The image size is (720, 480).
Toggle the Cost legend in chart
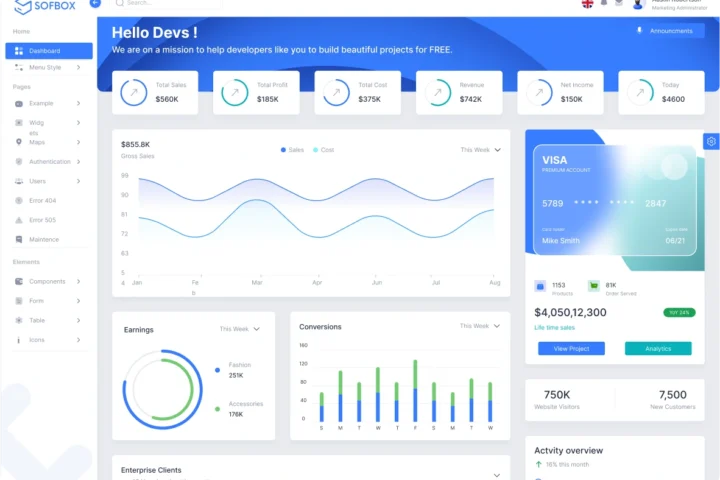[x=323, y=150]
